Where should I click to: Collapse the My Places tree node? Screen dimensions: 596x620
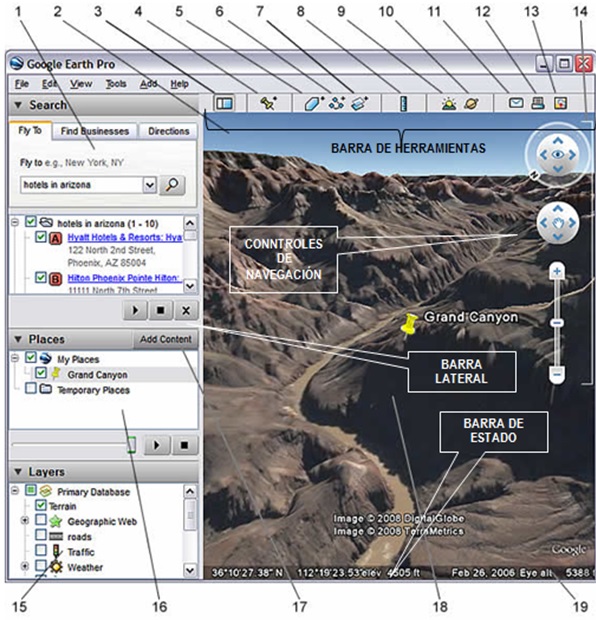(15, 358)
